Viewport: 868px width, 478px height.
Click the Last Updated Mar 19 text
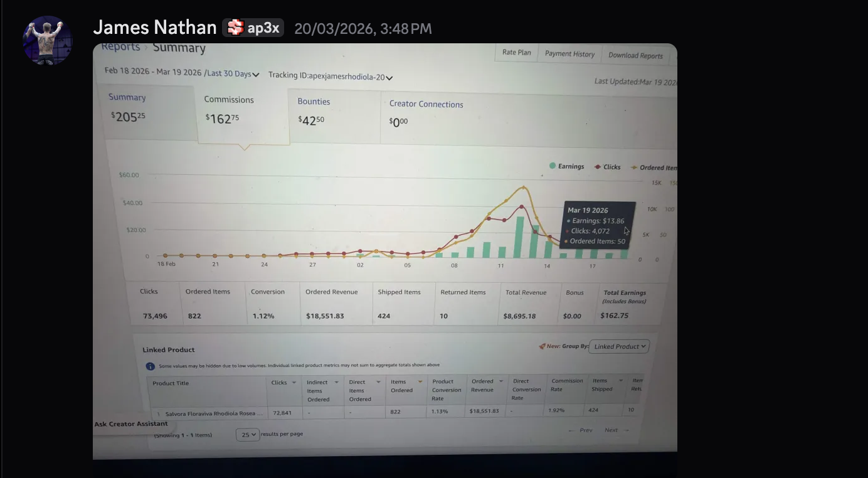(635, 82)
